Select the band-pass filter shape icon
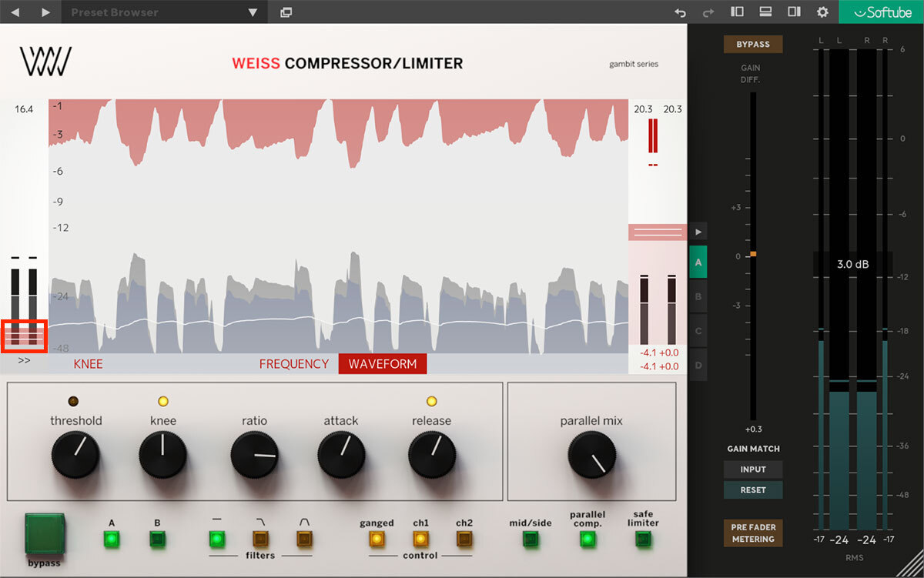 click(x=304, y=539)
